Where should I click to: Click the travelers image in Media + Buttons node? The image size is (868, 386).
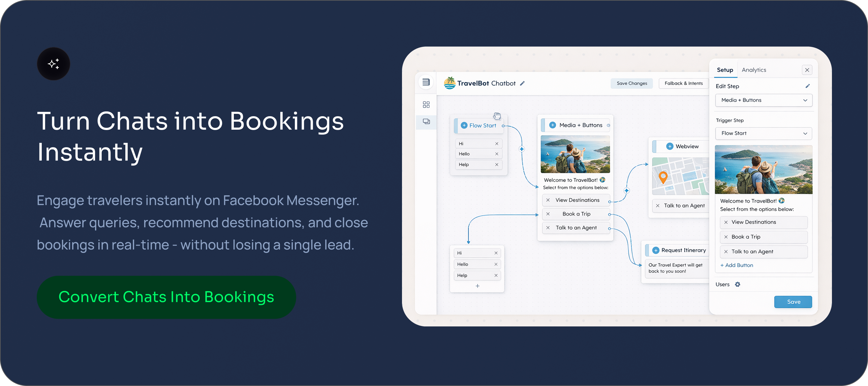(575, 154)
